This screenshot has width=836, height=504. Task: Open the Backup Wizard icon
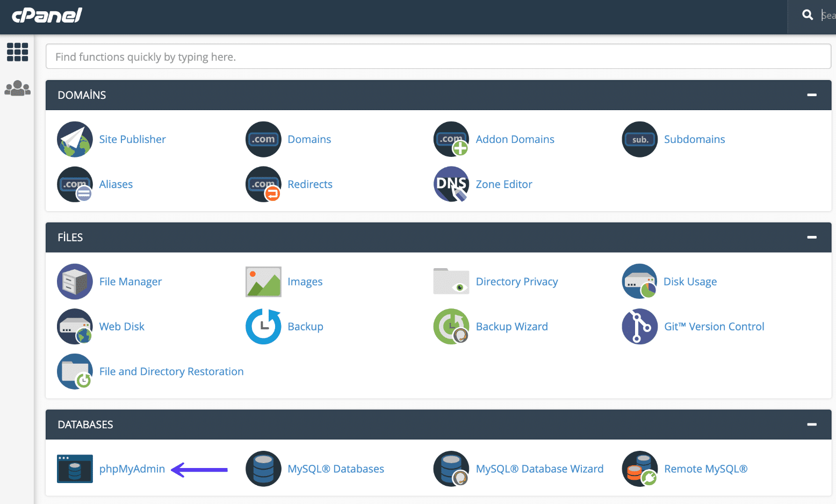tap(451, 326)
